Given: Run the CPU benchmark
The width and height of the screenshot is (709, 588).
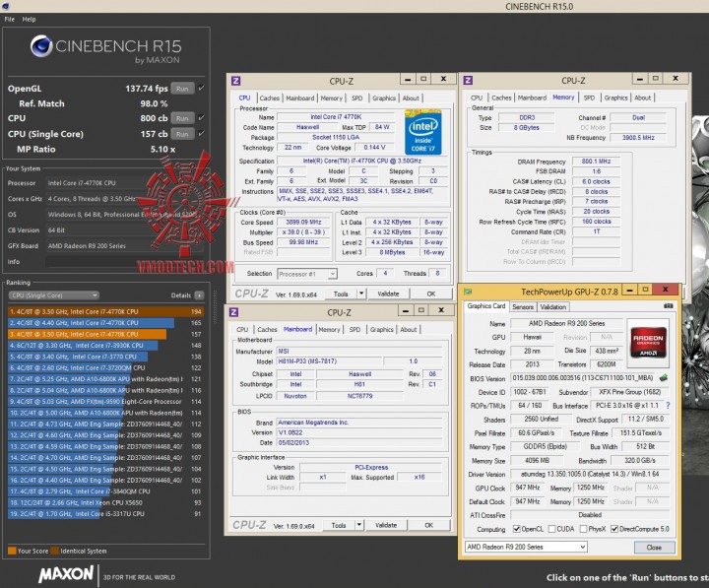Looking at the screenshot, I should [182, 118].
